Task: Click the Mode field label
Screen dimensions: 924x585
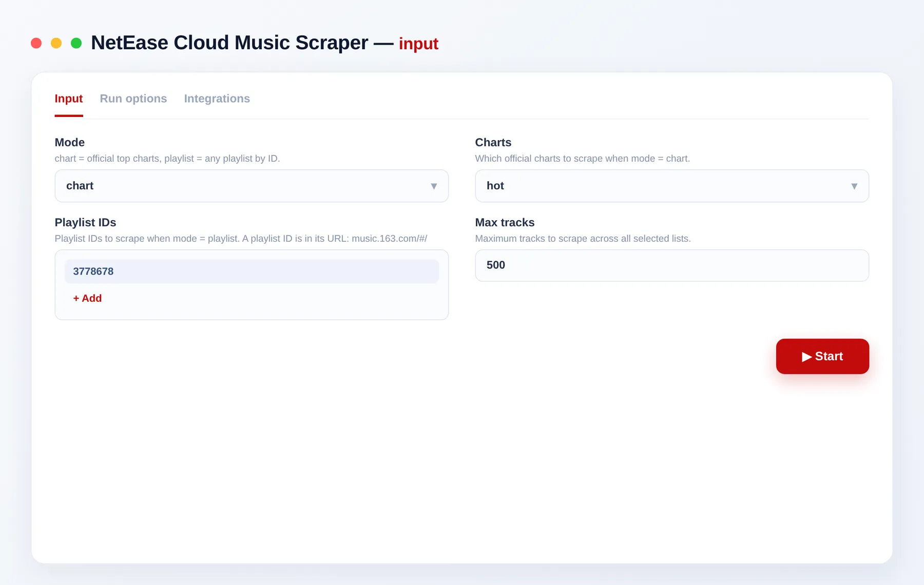Action: pyautogui.click(x=69, y=143)
